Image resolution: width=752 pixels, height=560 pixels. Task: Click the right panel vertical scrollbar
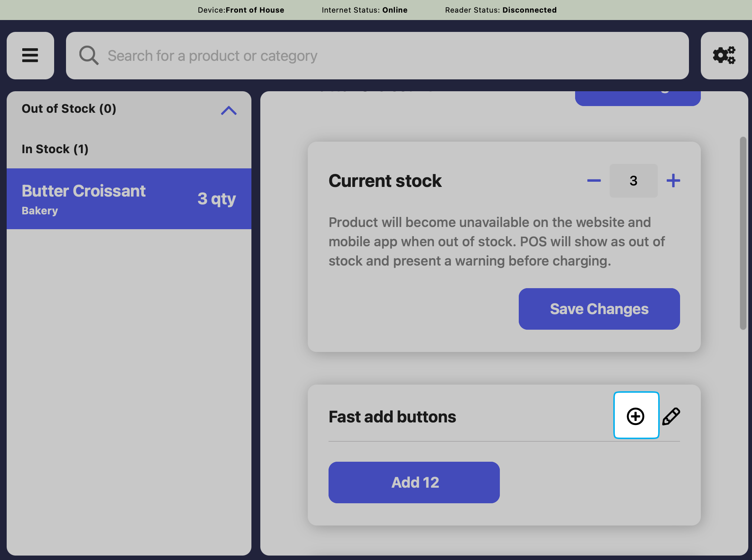[743, 233]
